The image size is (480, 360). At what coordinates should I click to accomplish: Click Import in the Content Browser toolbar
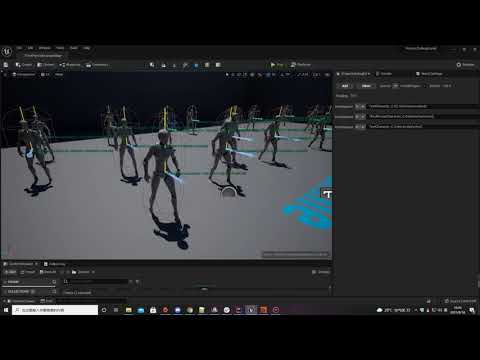pyautogui.click(x=28, y=272)
